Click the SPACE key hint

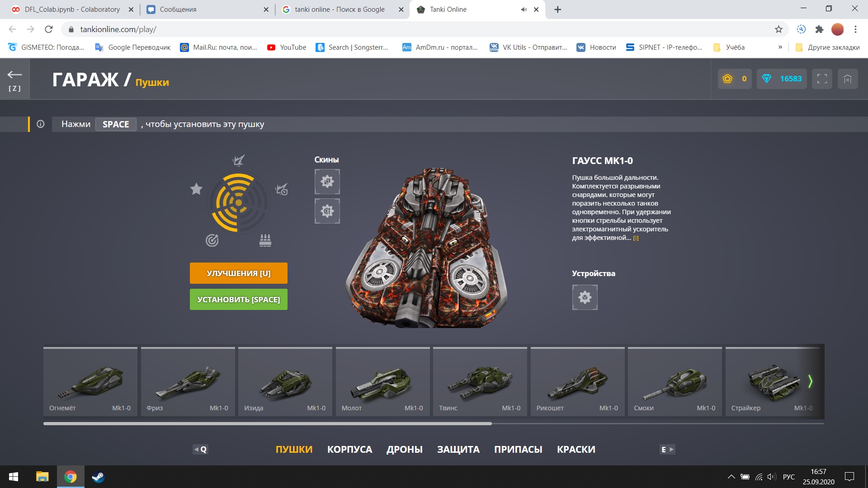(116, 124)
